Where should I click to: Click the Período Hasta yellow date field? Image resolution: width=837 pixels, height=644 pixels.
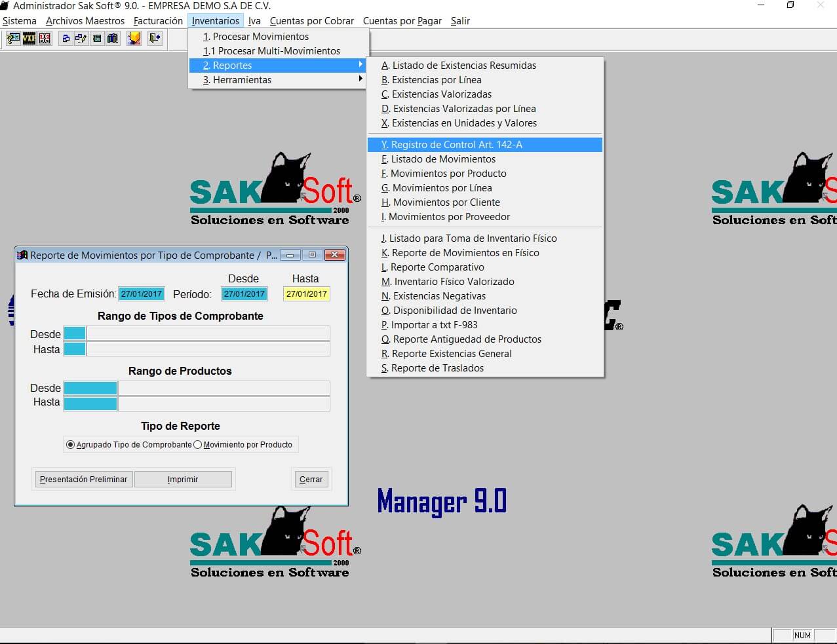click(306, 294)
